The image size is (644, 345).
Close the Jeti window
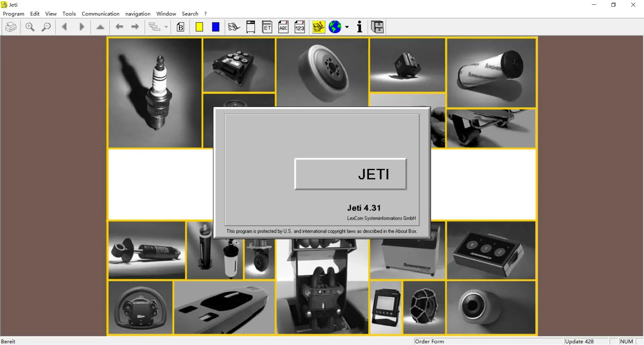633,5
